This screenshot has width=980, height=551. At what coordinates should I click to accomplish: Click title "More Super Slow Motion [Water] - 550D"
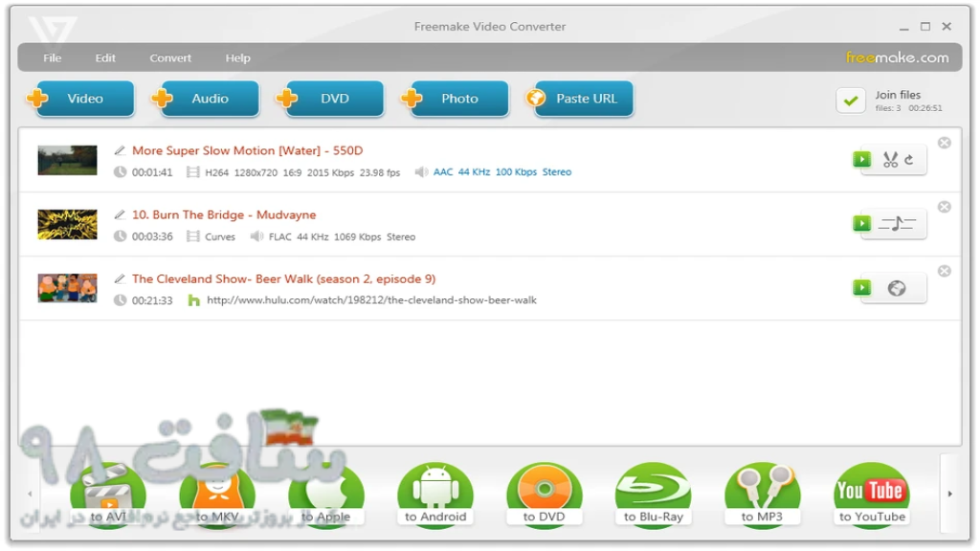click(248, 150)
